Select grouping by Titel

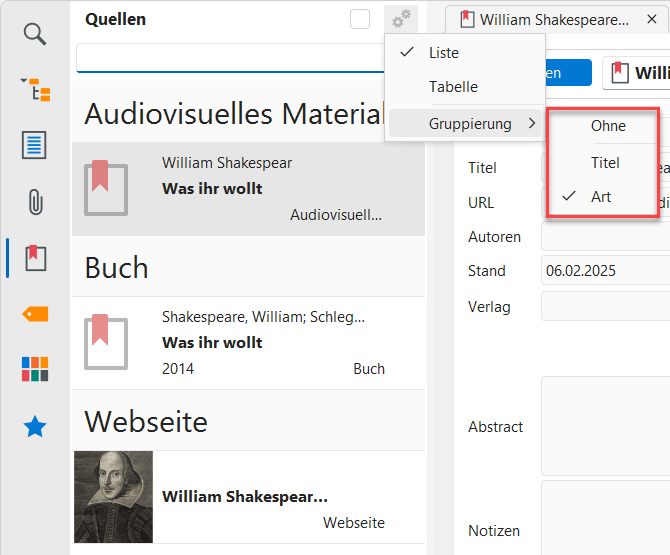605,162
